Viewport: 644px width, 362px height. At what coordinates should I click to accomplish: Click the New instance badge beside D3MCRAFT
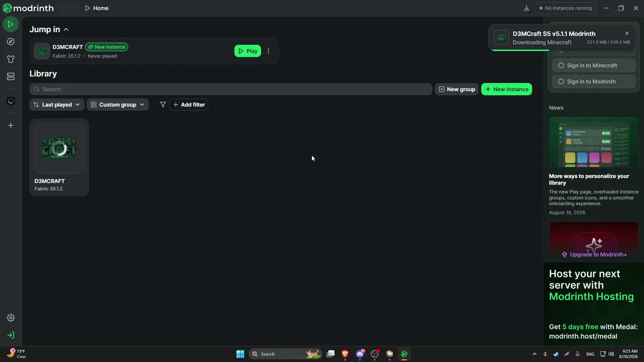pyautogui.click(x=107, y=47)
